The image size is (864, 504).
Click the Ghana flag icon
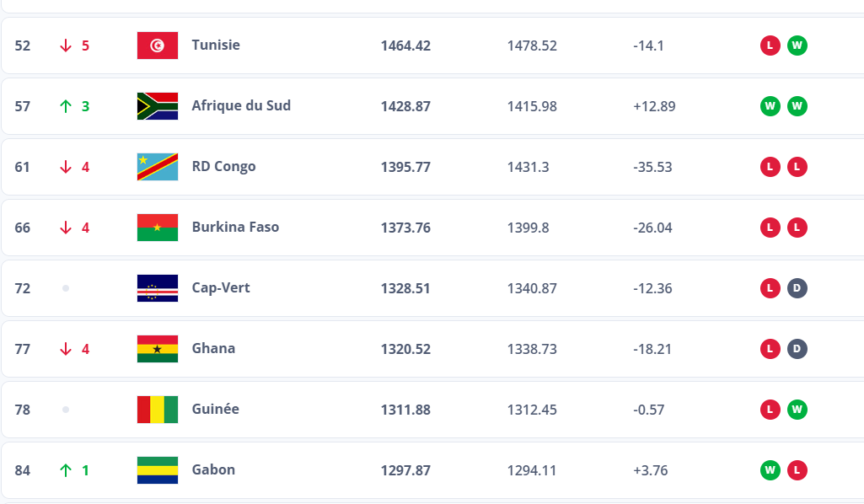coord(158,349)
